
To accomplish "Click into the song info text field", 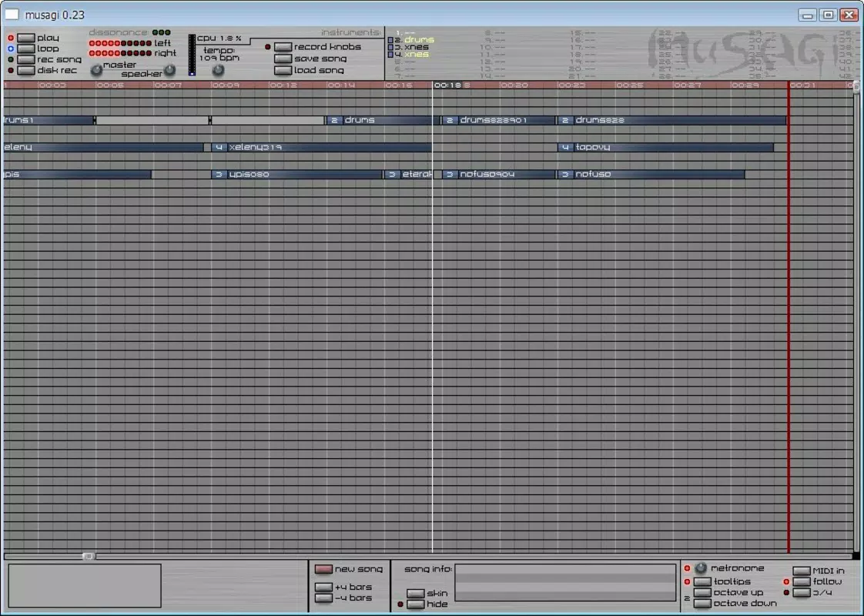I will pos(565,582).
